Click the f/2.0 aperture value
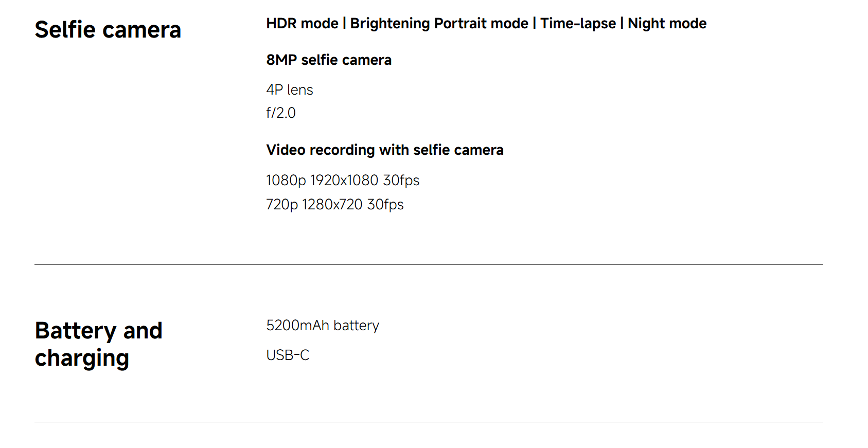Viewport: 868px width, 448px height. [x=281, y=113]
